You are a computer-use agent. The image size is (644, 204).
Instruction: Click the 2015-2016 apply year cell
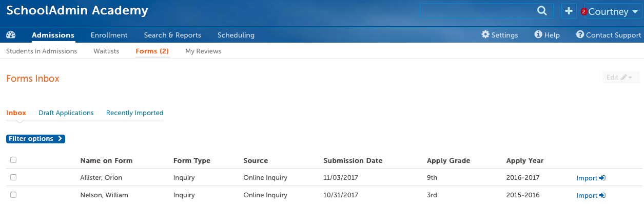523,195
